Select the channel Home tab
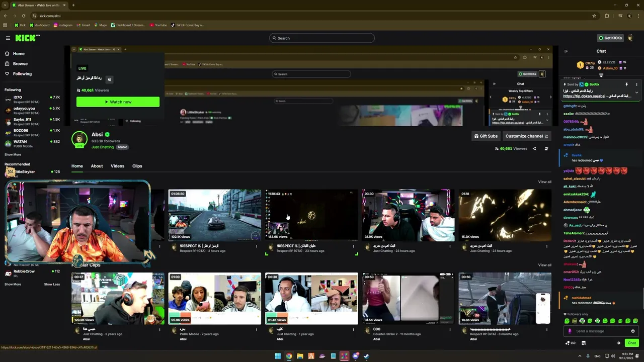 click(x=77, y=166)
